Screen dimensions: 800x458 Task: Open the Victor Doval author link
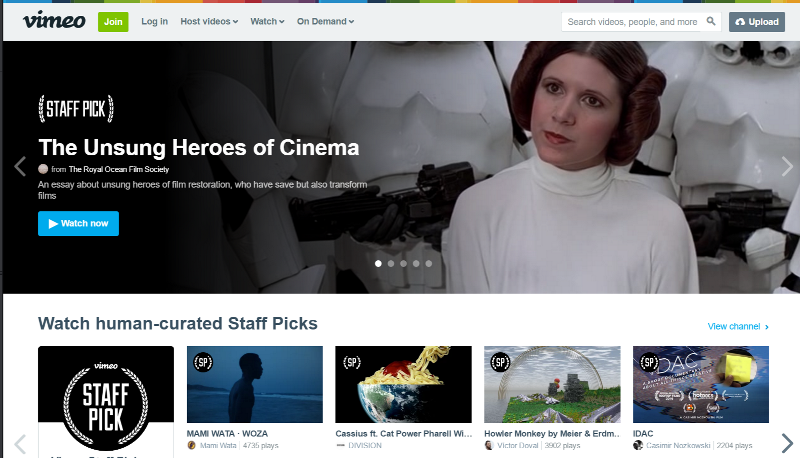[517, 445]
